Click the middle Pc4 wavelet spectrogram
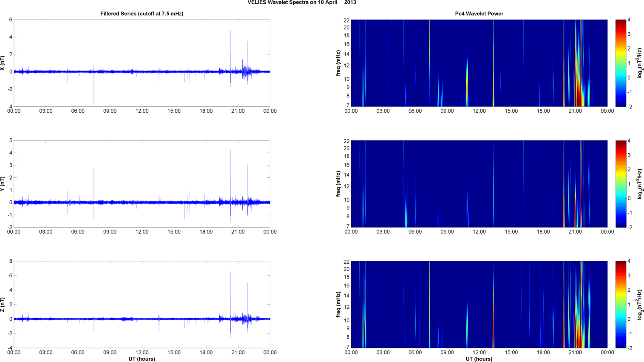This screenshot has width=644, height=362. (479, 184)
